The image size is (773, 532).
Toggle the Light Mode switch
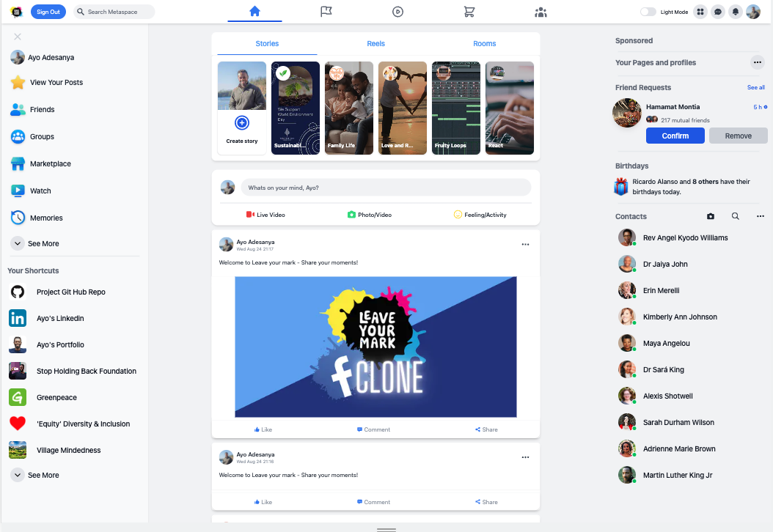coord(648,12)
